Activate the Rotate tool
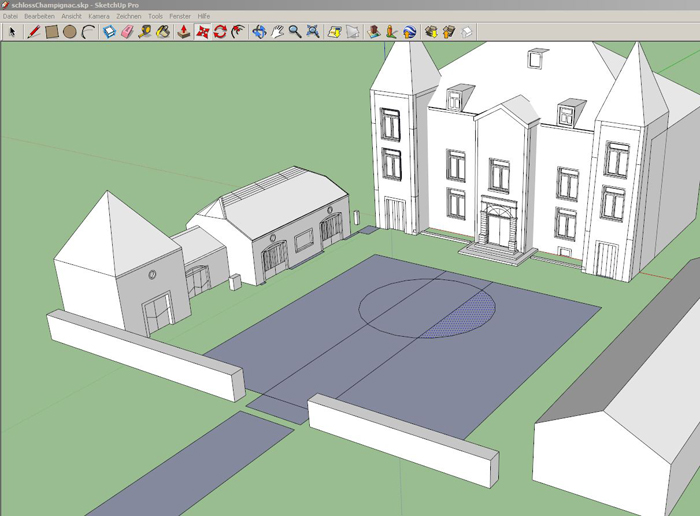 point(220,32)
